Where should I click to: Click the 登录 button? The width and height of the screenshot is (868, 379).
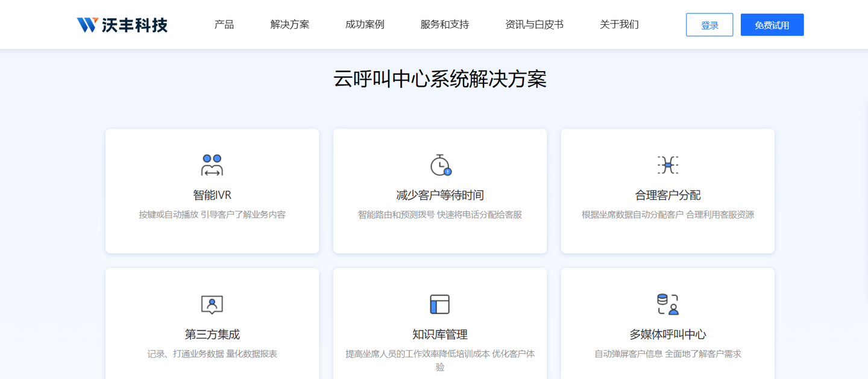pos(709,25)
